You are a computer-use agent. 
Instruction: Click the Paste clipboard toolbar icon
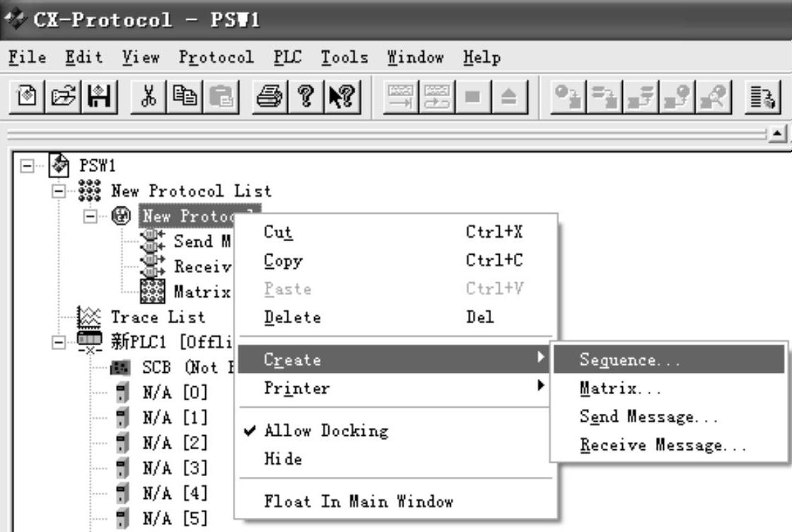tap(221, 96)
